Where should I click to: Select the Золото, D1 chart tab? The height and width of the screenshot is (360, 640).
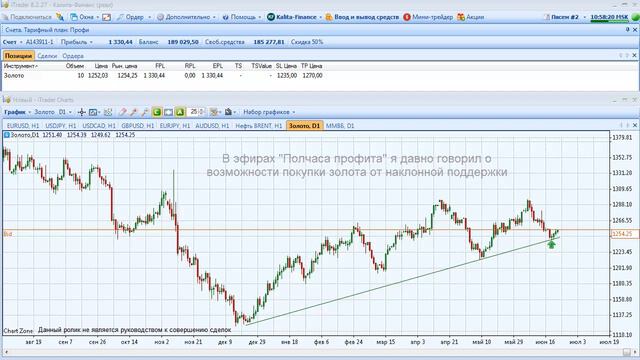click(x=304, y=126)
